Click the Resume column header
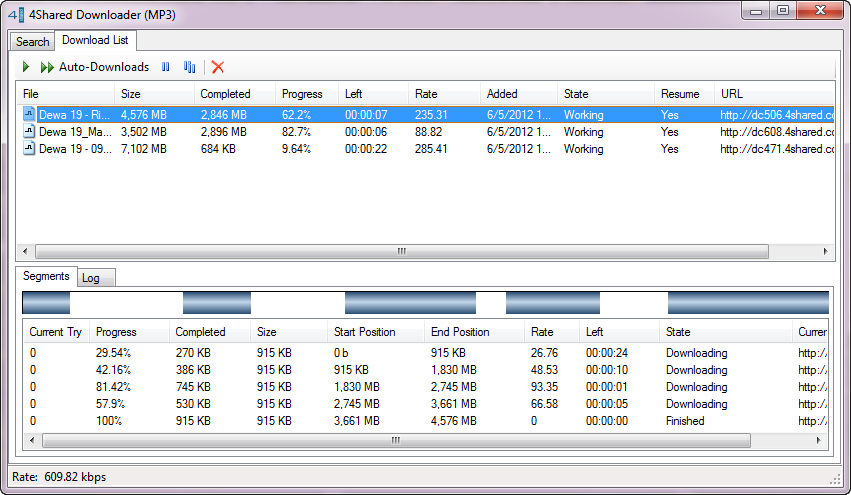851x495 pixels. point(684,94)
